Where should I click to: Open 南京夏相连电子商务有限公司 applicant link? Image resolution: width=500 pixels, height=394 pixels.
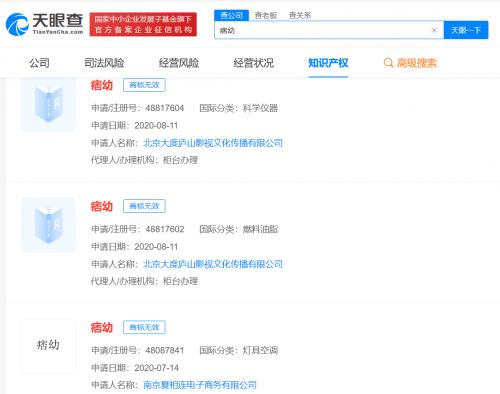point(200,385)
